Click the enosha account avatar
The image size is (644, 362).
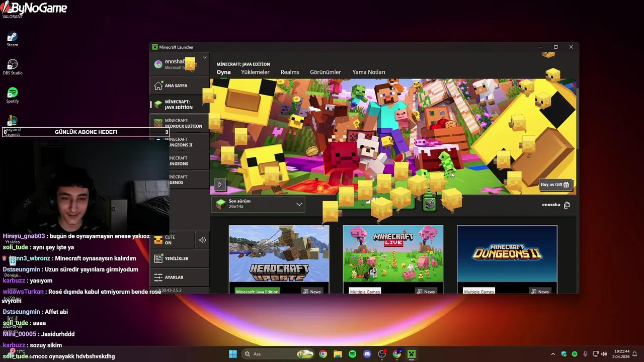(158, 64)
